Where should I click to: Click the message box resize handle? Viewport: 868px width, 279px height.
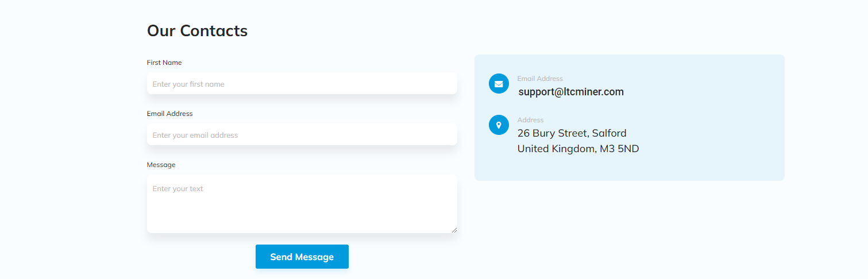(x=454, y=230)
